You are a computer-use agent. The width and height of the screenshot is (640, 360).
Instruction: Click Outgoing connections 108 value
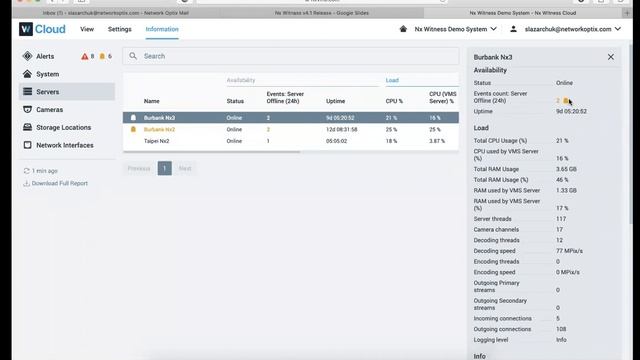[x=561, y=329]
